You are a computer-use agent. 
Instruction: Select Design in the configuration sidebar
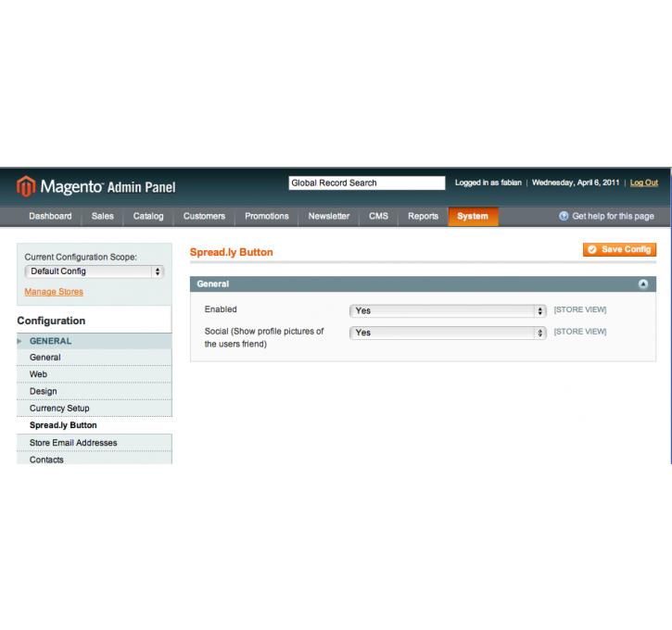[x=95, y=392]
